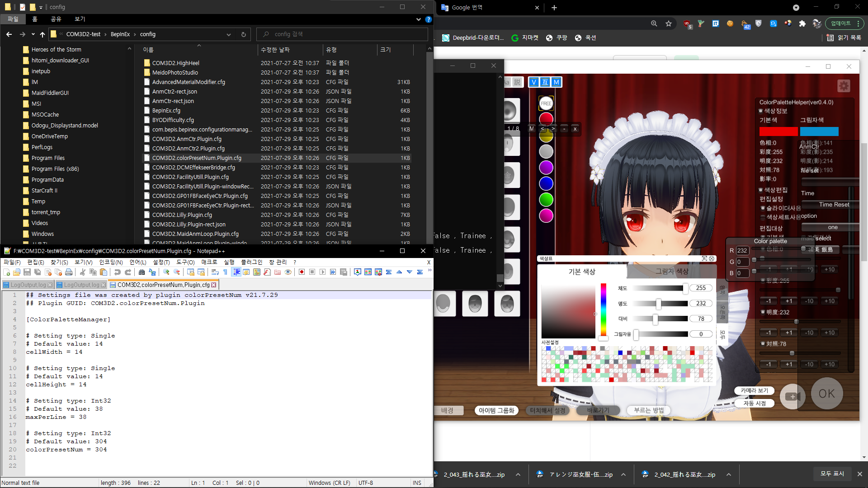Screen dimensions: 868x488
Task: Click the Monitoring eye icon in Notepad++
Action: (x=288, y=272)
